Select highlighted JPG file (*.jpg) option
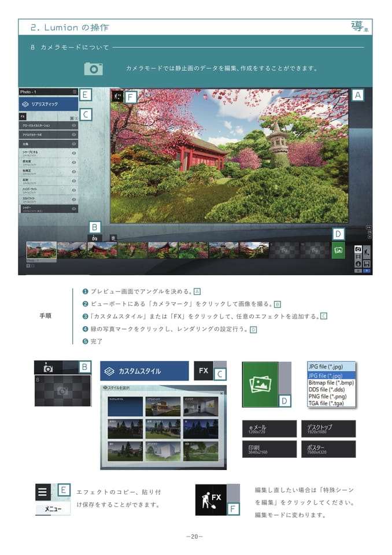Image resolution: width=392 pixels, height=555 pixels. click(331, 376)
